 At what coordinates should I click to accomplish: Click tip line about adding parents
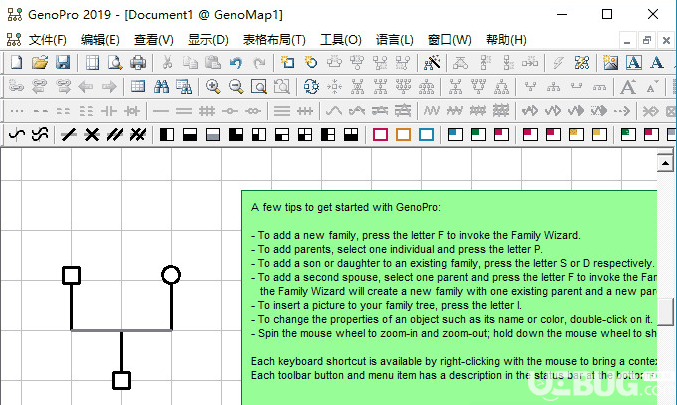[x=396, y=249]
